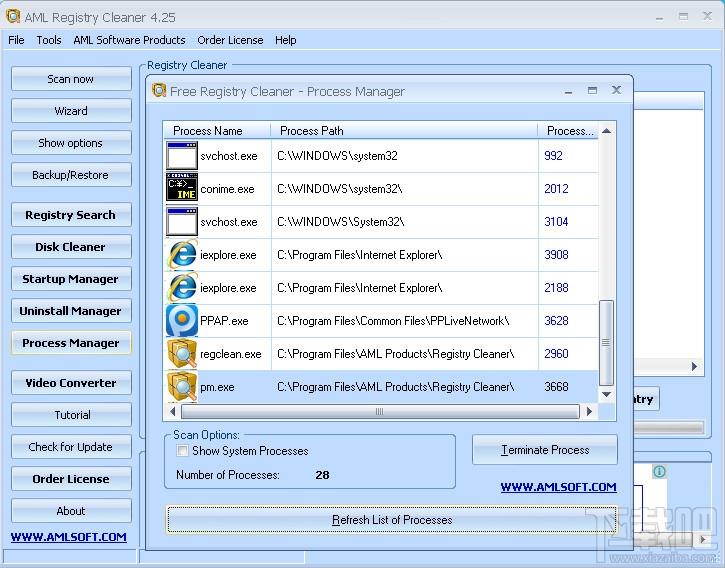Viewport: 725px width, 568px height.
Task: Click the vertical scrollbar thumb in process list
Action: 606,343
